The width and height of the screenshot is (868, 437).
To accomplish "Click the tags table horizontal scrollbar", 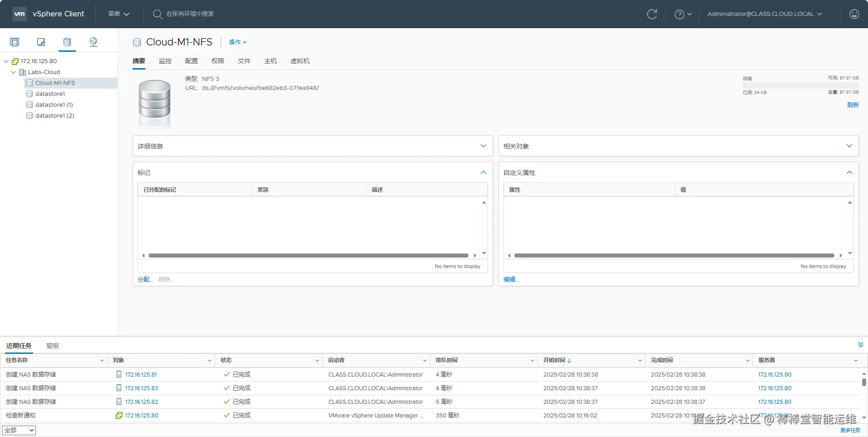I will [308, 256].
